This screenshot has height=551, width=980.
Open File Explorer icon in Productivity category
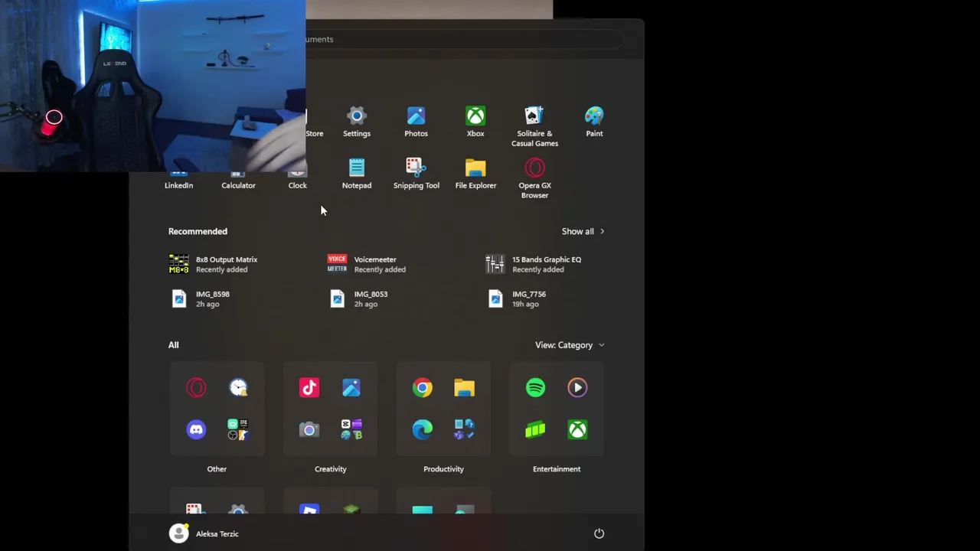coord(465,388)
